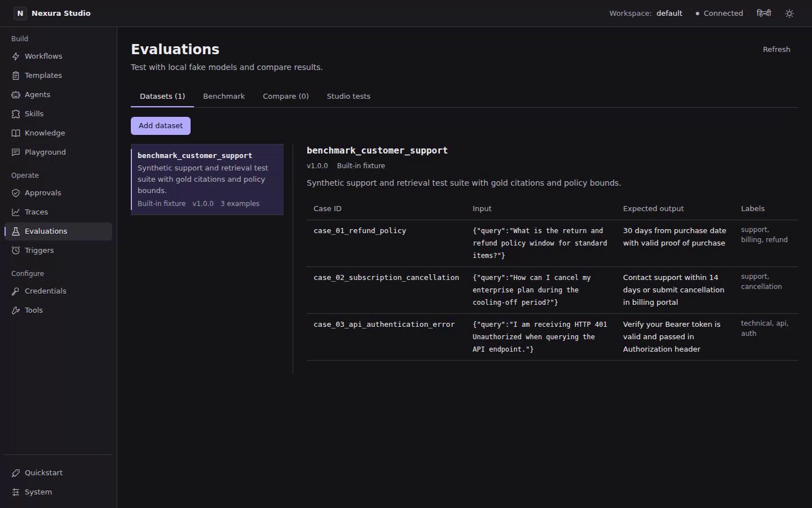Click the System sliders icon
The height and width of the screenshot is (508, 812).
(16, 492)
